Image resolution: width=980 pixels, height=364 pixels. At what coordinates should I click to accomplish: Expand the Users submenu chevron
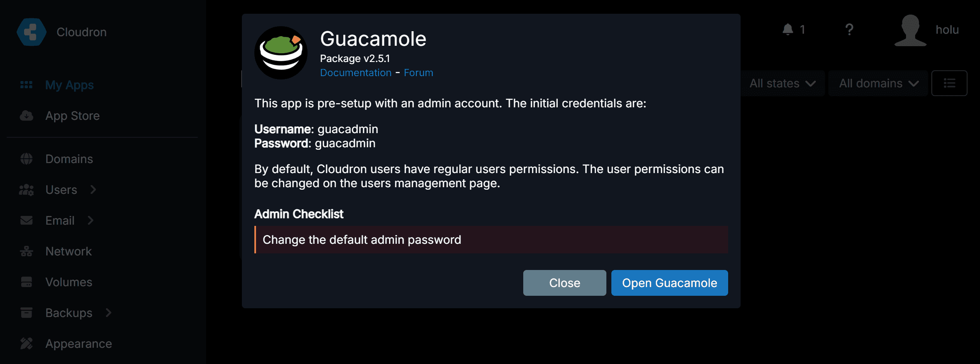(x=94, y=190)
